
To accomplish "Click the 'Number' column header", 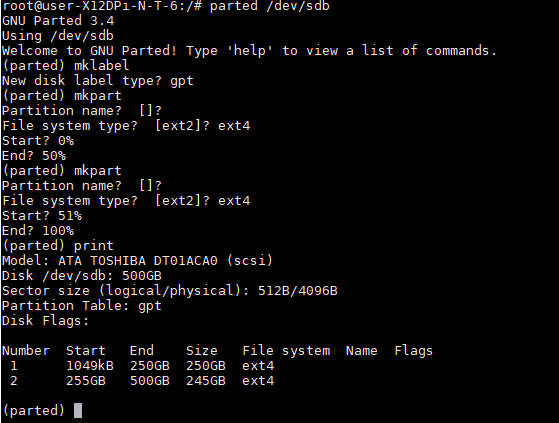I will (x=26, y=351).
